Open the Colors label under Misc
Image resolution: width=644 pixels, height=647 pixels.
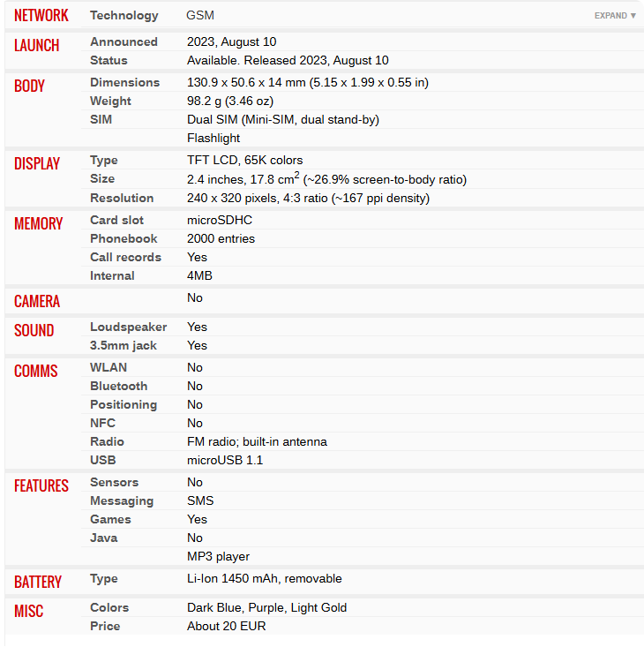pos(109,607)
